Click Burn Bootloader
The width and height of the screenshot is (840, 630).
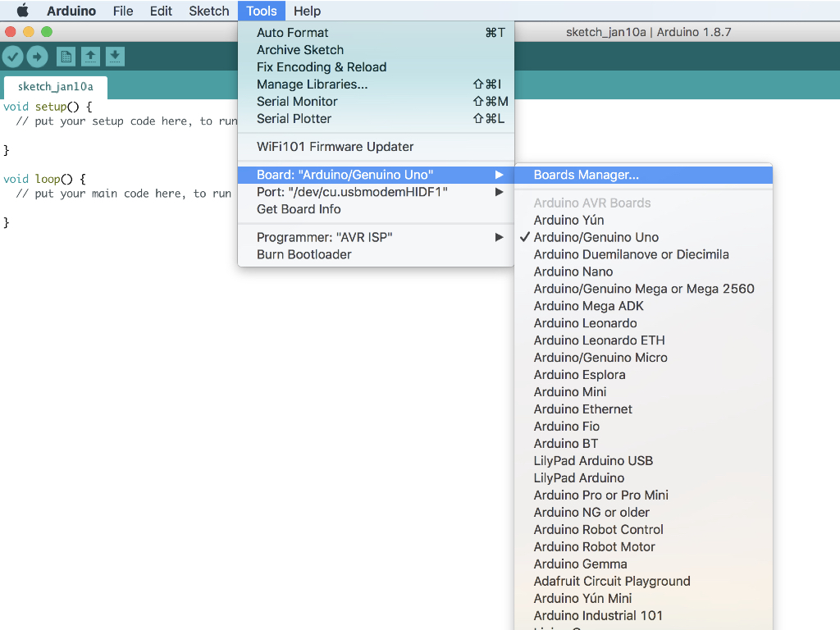(x=376, y=254)
